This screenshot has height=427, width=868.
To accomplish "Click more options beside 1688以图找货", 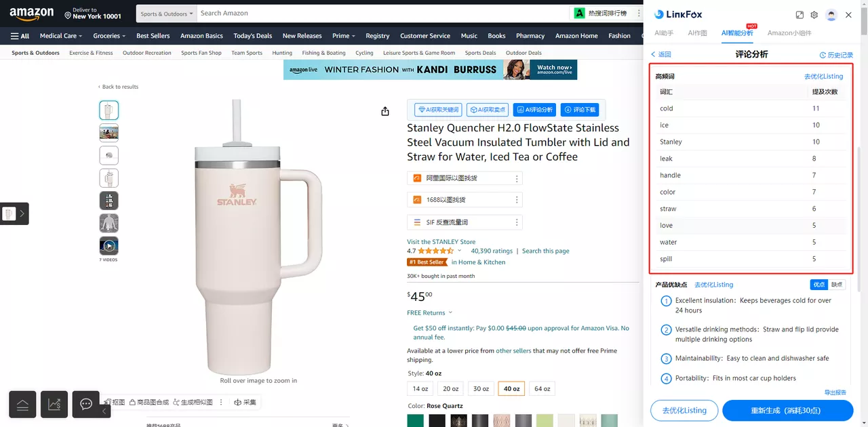I will [517, 200].
